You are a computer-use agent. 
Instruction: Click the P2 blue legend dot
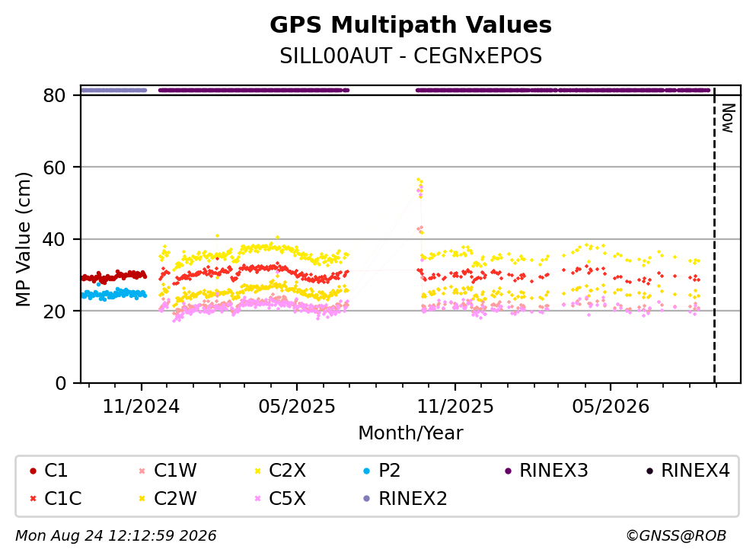click(x=366, y=471)
